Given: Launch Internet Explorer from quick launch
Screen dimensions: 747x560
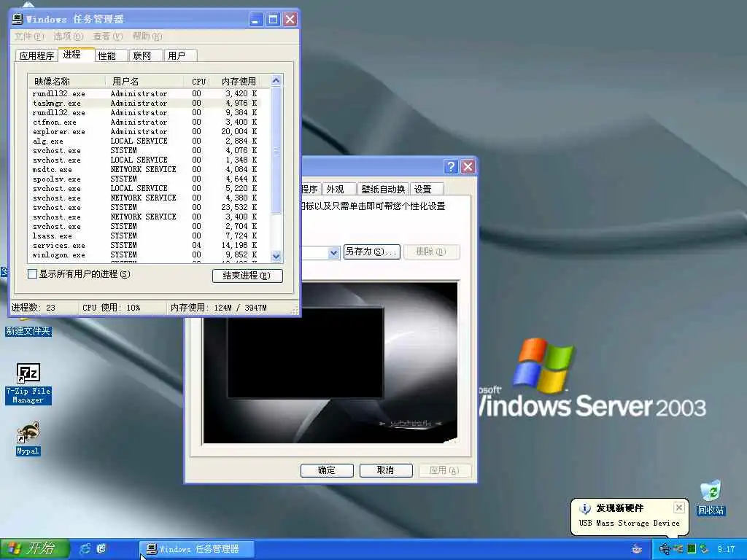Looking at the screenshot, I should click(x=85, y=548).
